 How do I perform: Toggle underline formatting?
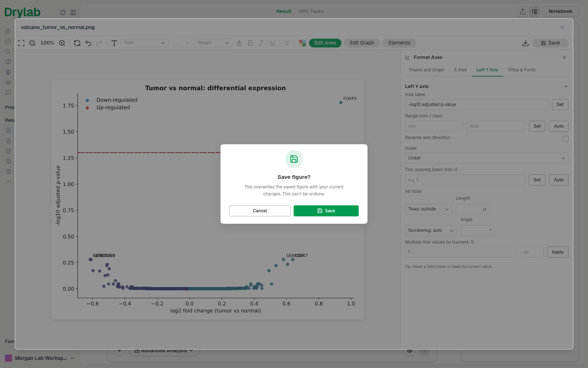click(x=272, y=43)
